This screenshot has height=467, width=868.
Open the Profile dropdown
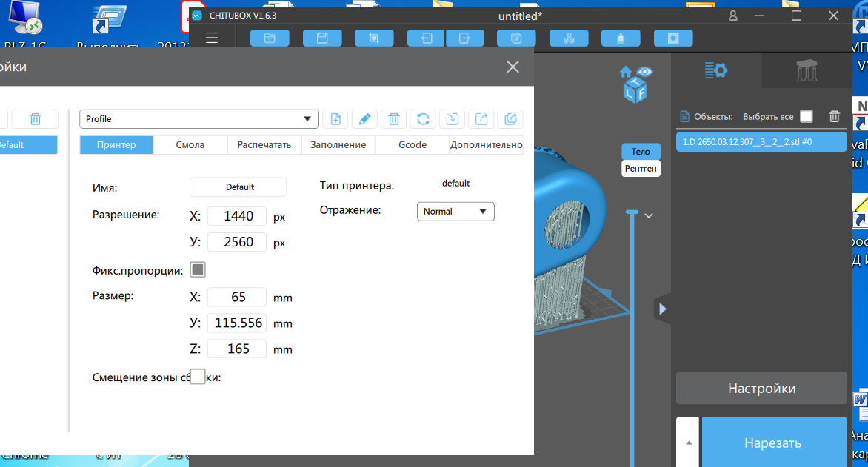coord(199,119)
